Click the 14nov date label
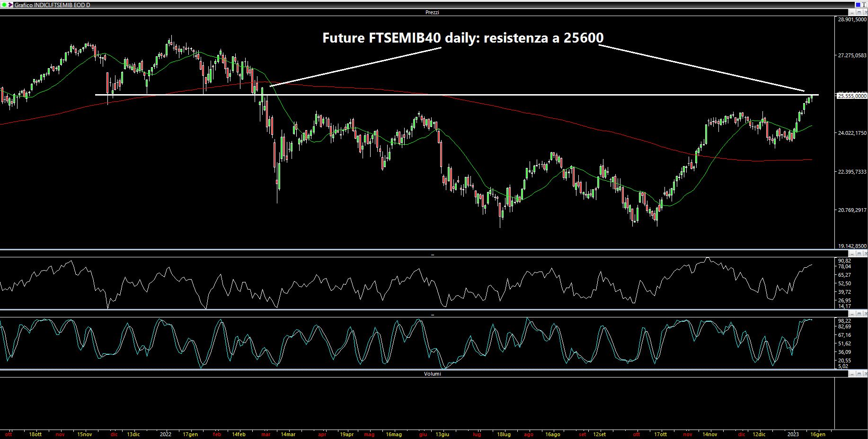This screenshot has width=868, height=439. point(709,434)
